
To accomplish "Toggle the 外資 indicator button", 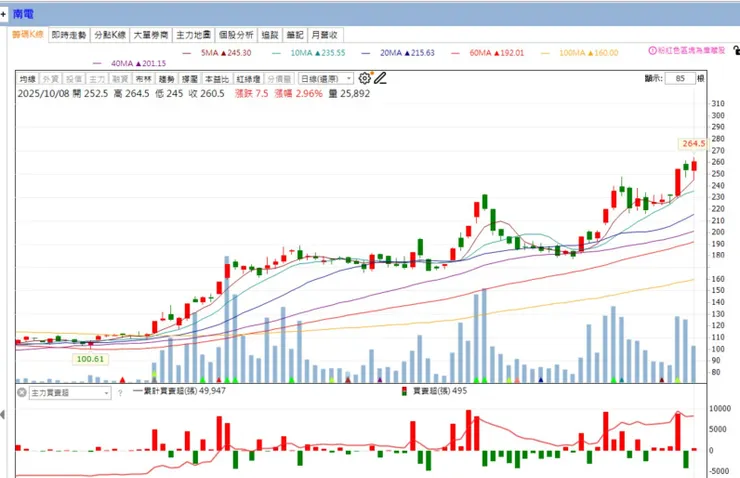I will click(x=50, y=79).
